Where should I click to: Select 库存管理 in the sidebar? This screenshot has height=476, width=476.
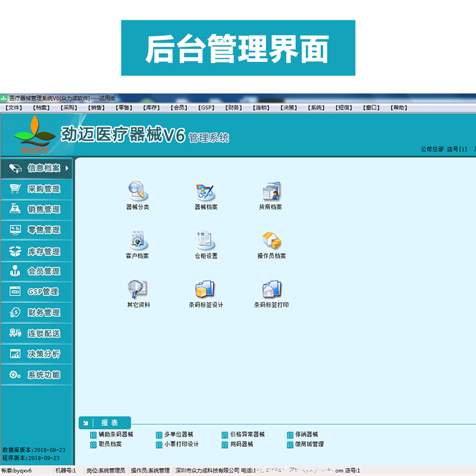[36, 251]
